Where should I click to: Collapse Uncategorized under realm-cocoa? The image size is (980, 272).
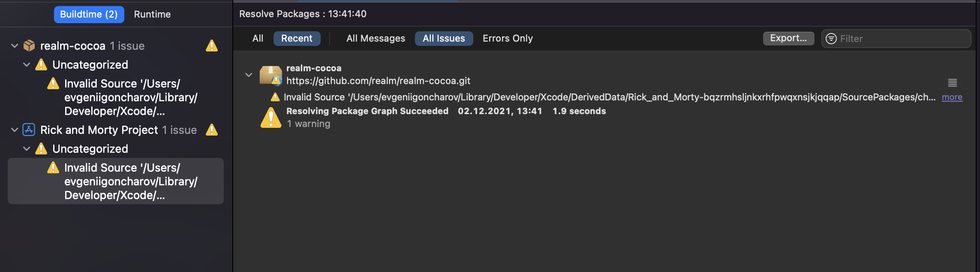tap(27, 64)
